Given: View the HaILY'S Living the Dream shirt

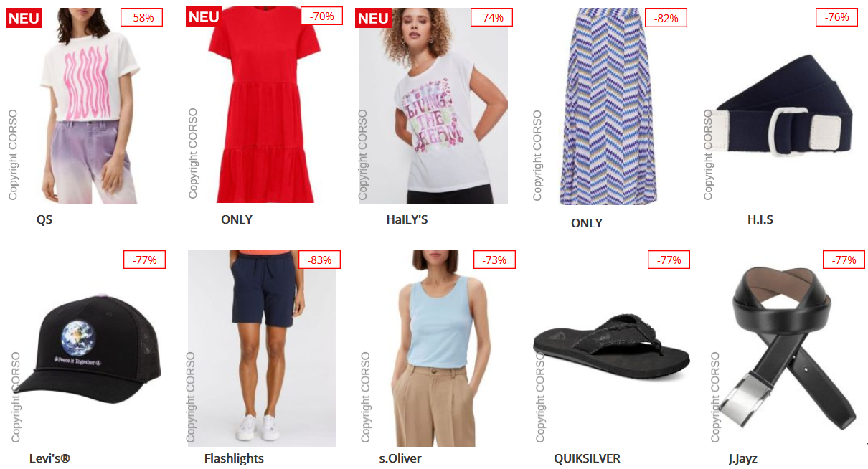Looking at the screenshot, I should click(433, 106).
